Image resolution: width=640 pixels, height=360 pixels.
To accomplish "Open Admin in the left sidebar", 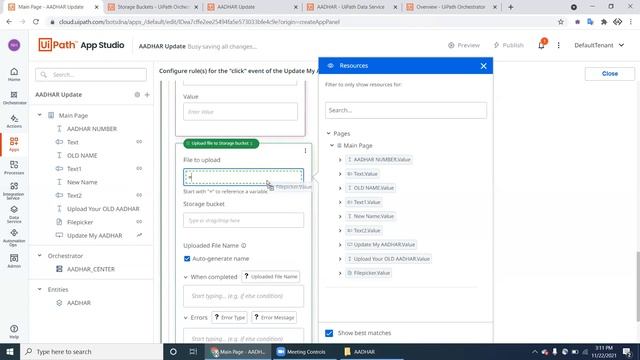I will click(x=14, y=260).
